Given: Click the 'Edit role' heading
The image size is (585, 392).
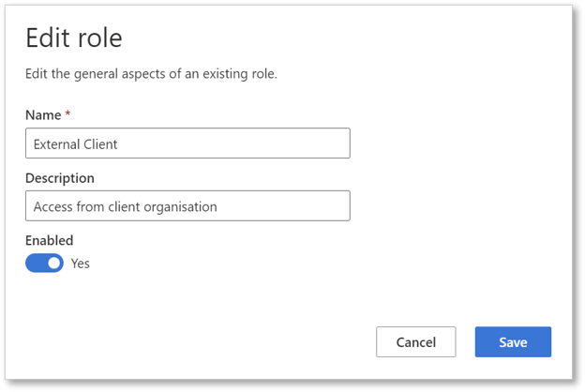Looking at the screenshot, I should coord(74,38).
